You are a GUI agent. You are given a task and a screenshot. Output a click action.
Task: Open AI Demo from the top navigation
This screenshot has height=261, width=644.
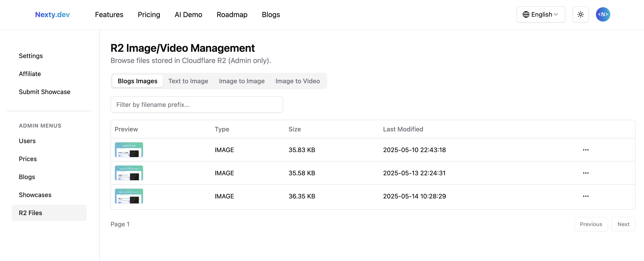click(188, 15)
